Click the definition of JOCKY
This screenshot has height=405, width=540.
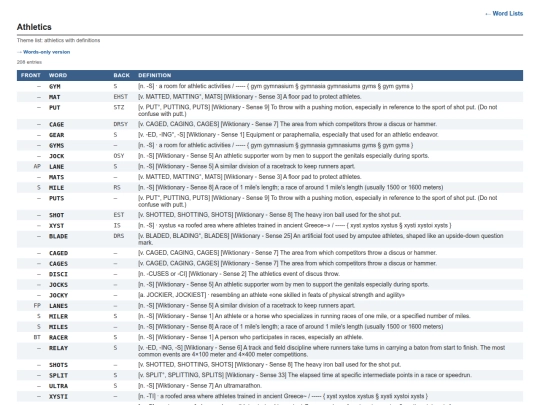point(271,295)
